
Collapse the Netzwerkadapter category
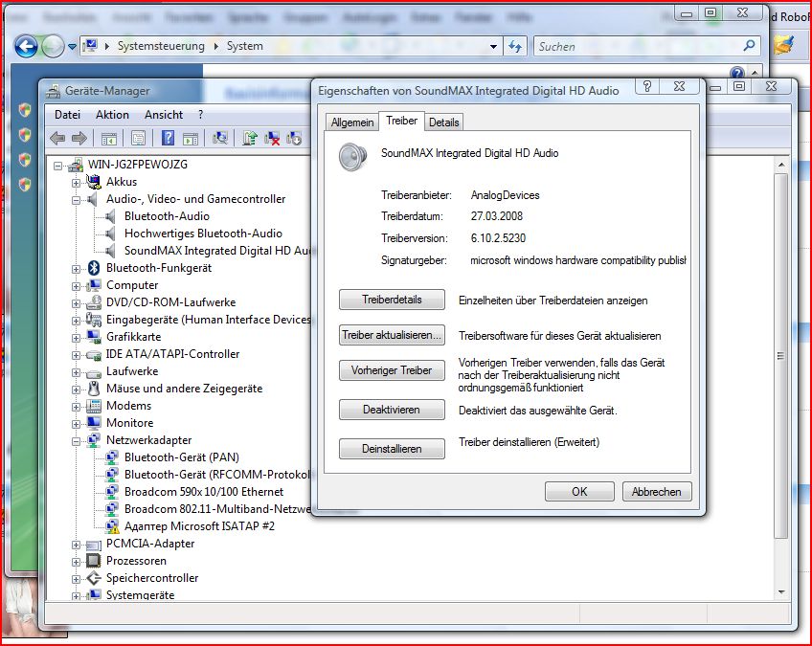pos(77,440)
